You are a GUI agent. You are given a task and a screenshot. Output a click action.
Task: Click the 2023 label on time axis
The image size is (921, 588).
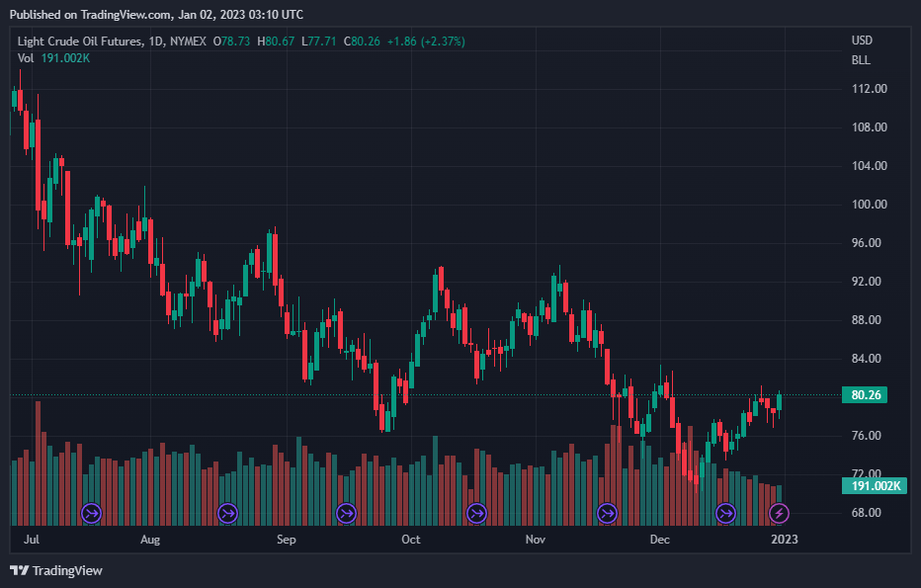click(785, 540)
